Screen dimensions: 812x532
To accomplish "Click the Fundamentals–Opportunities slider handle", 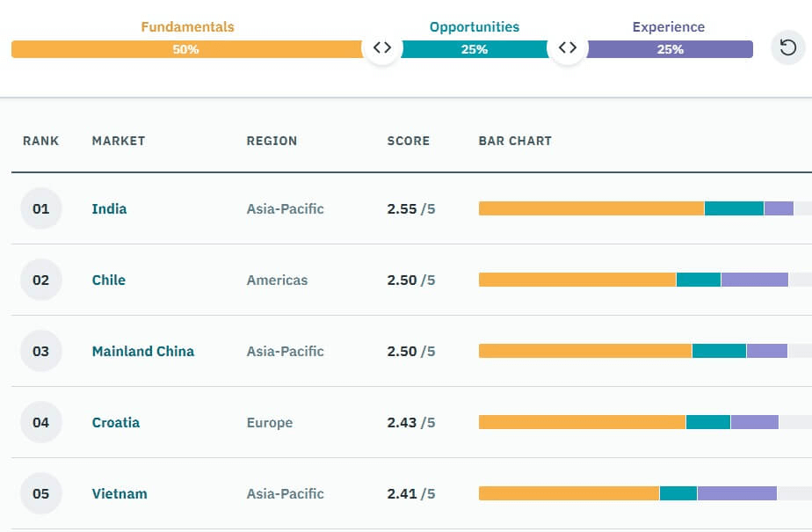I will pyautogui.click(x=382, y=47).
